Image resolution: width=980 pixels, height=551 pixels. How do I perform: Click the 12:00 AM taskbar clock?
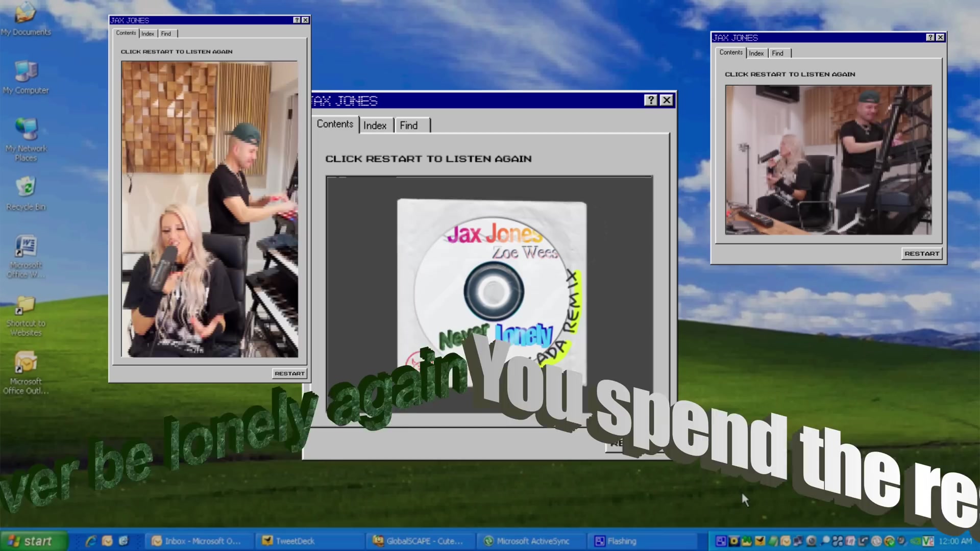tap(955, 541)
